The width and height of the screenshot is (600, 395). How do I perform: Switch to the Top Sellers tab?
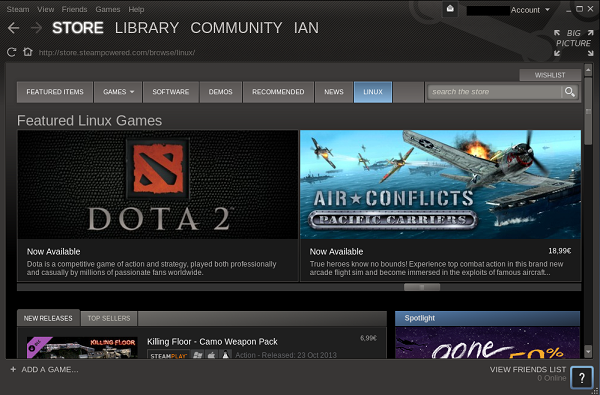(x=109, y=318)
